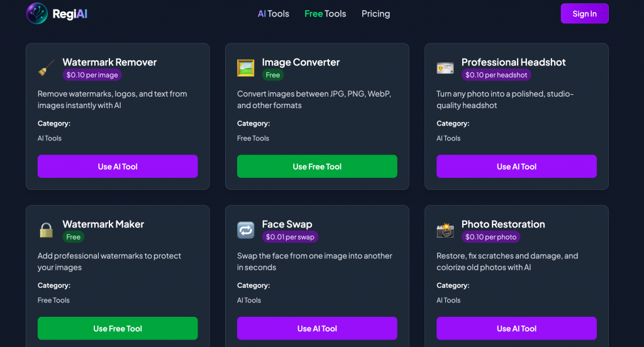Click the Free badge under Watermark Maker
Image resolution: width=644 pixels, height=347 pixels.
point(73,236)
